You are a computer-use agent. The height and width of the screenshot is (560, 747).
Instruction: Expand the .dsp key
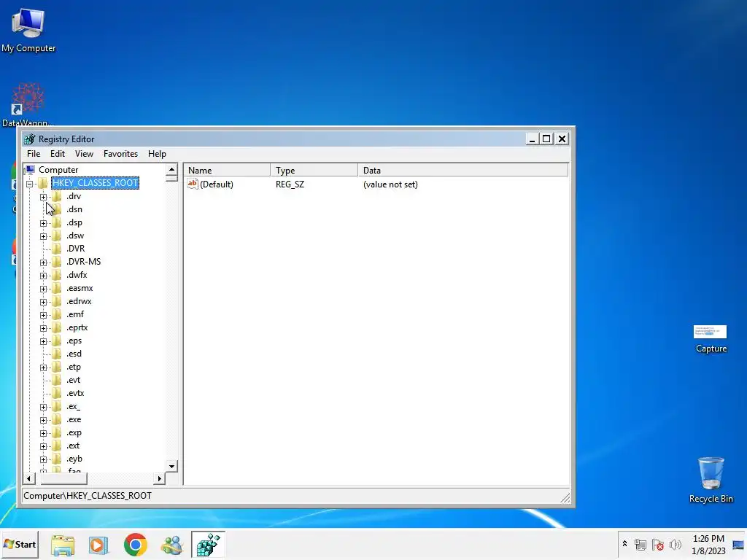pos(43,223)
